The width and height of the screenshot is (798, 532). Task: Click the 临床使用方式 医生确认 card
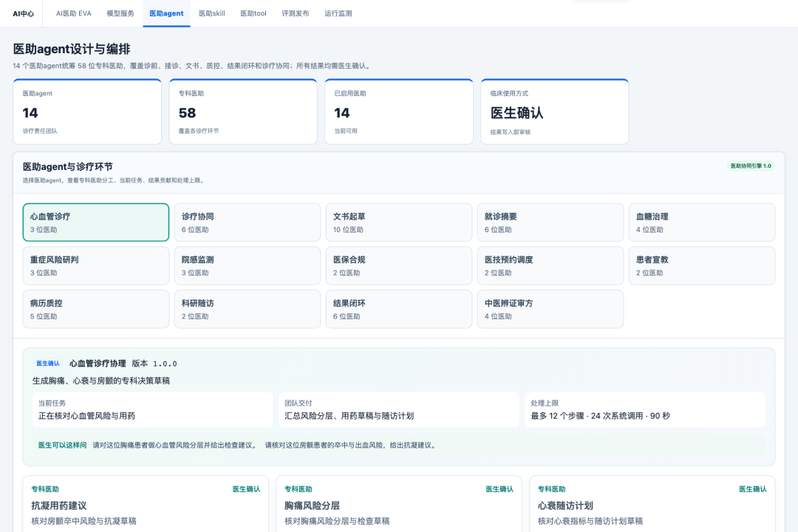click(x=555, y=112)
